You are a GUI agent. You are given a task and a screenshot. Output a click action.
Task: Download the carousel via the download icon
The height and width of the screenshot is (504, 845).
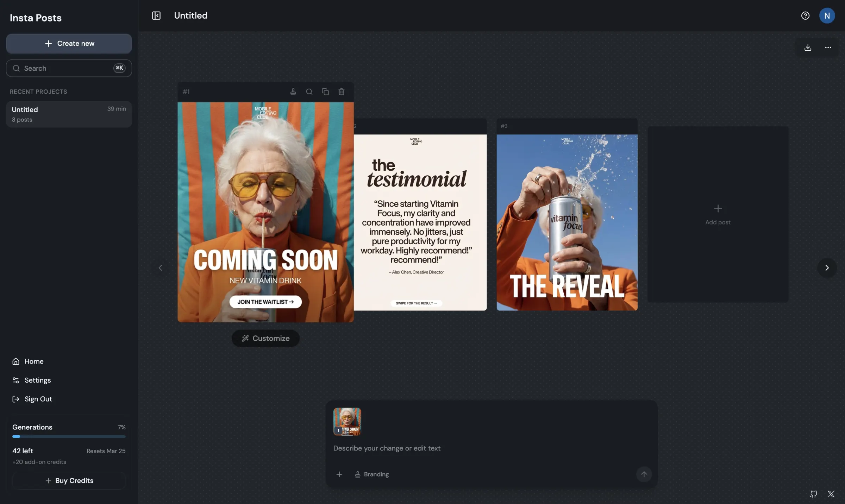coord(808,48)
